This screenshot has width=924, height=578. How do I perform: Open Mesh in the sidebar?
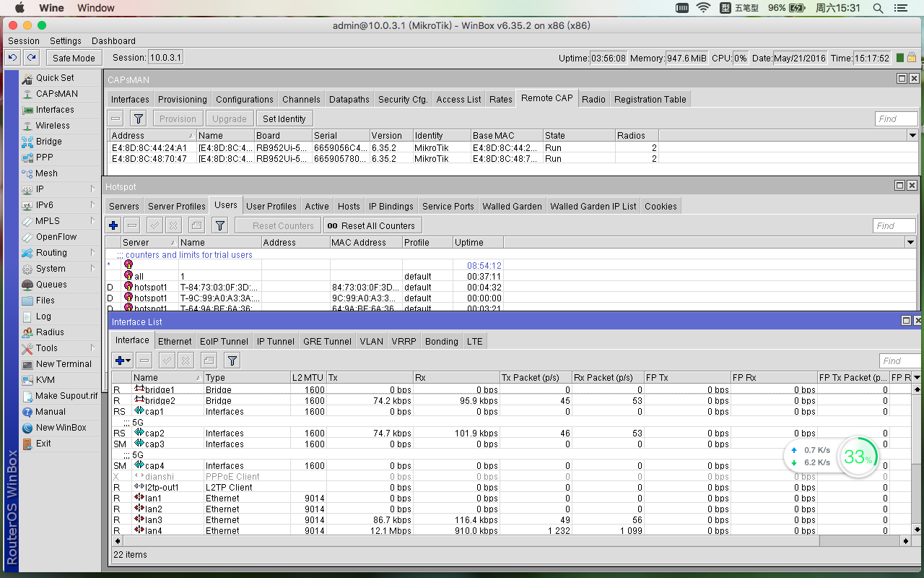pos(46,173)
